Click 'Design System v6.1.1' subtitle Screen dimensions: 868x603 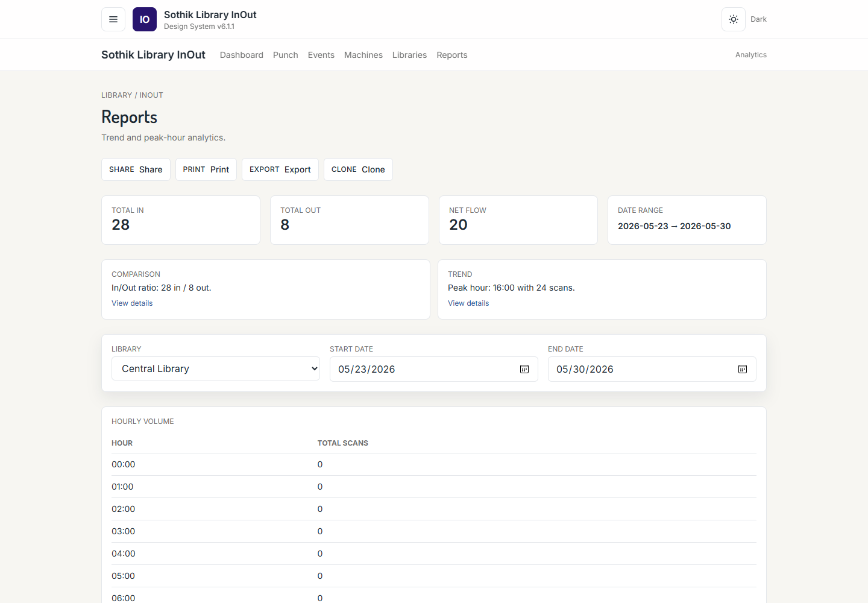pyautogui.click(x=199, y=27)
